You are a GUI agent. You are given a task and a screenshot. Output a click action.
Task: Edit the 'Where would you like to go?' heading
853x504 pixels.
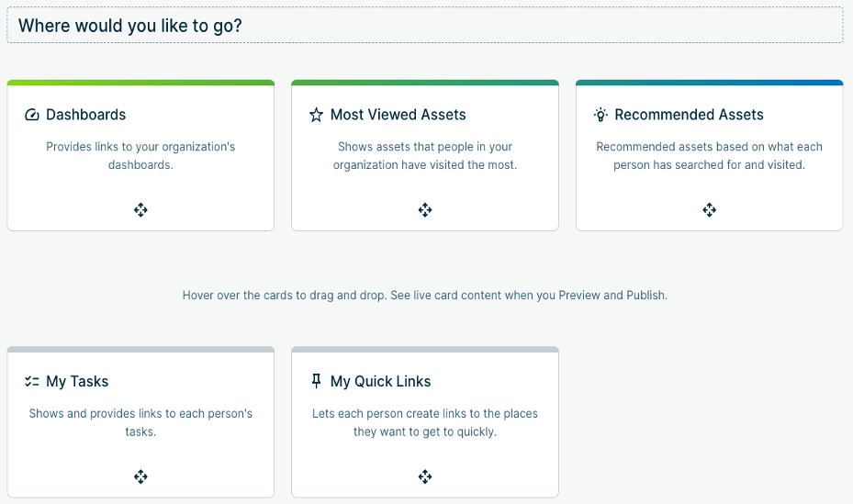point(130,26)
